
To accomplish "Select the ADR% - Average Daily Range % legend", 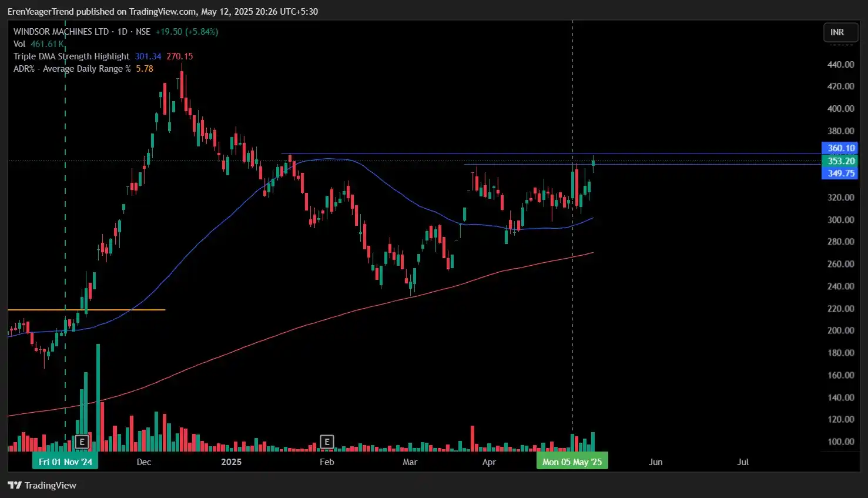I will [x=72, y=69].
